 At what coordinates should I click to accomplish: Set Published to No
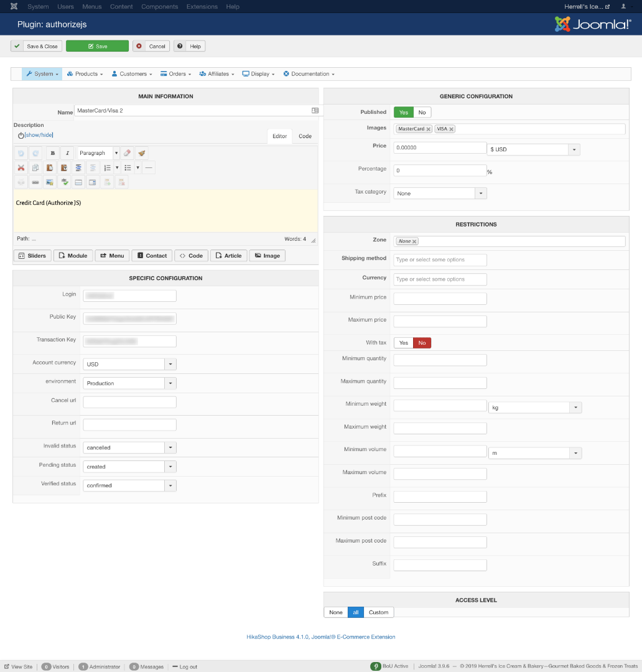(x=422, y=112)
